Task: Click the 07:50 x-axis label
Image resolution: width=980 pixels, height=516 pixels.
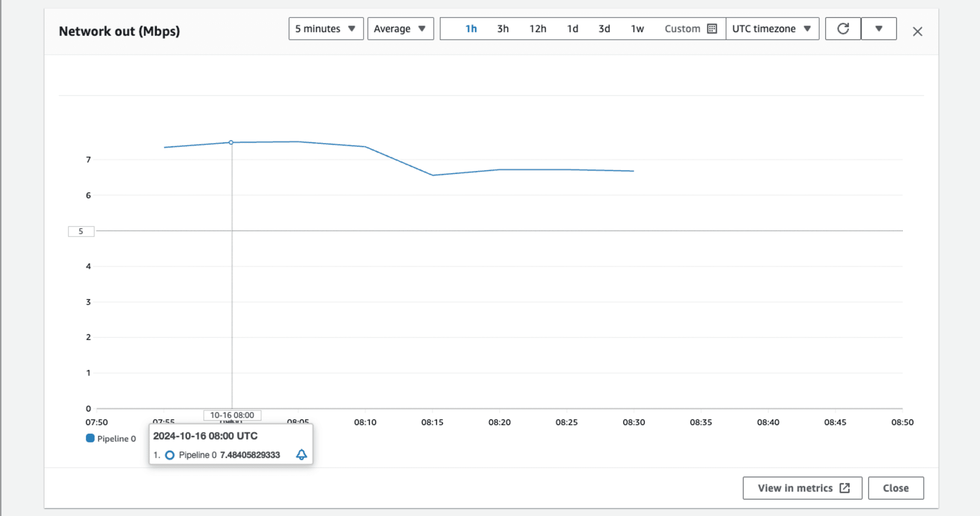Action: coord(97,422)
